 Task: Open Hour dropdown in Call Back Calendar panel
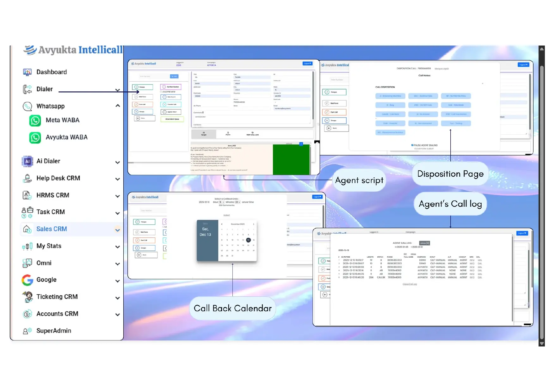222,202
